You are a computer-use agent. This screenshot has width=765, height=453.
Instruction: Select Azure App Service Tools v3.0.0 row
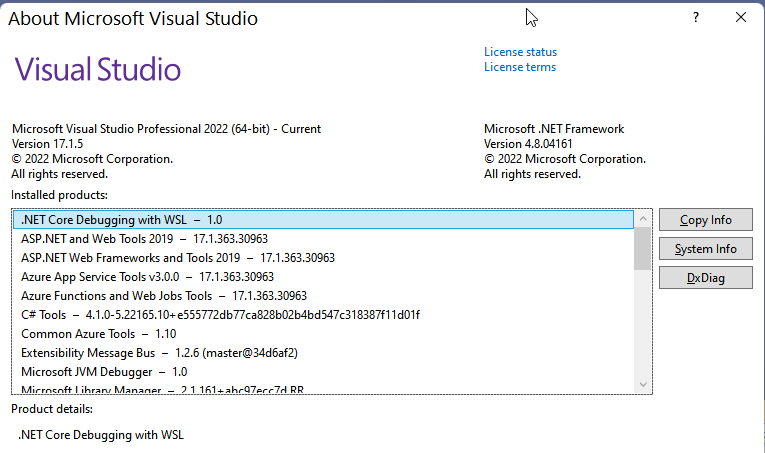point(323,277)
